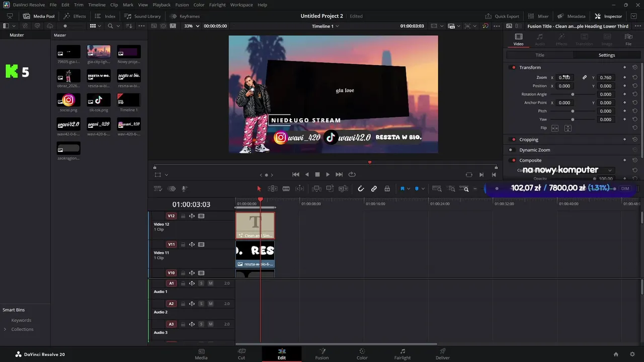Select the arrow Selection Mode tool
644x362 pixels.
259,189
